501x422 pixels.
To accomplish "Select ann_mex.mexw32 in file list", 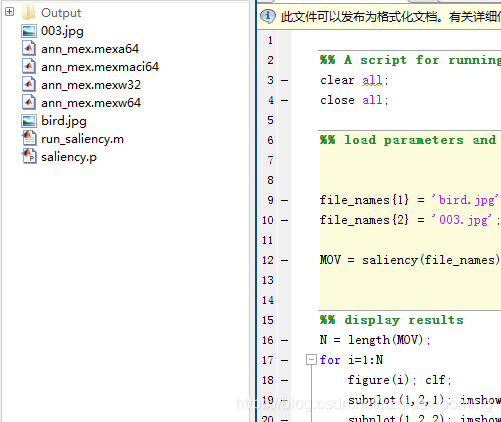I will [x=91, y=85].
